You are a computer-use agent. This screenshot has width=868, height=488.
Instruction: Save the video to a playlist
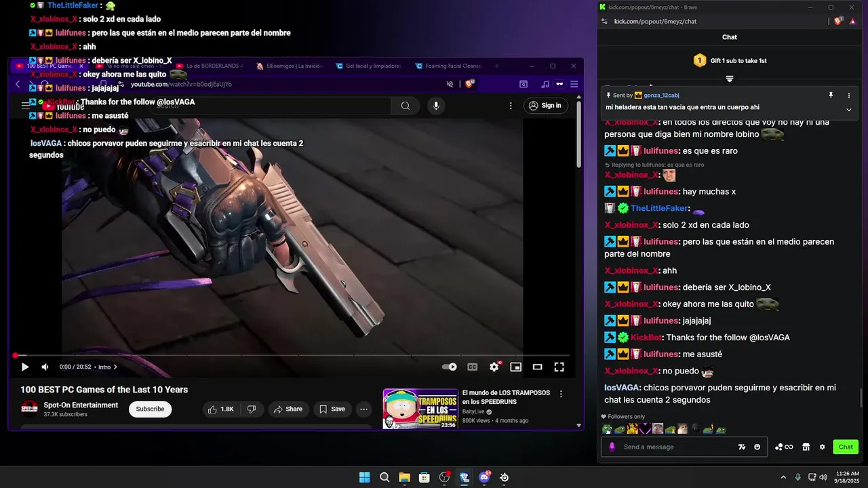[x=332, y=409]
